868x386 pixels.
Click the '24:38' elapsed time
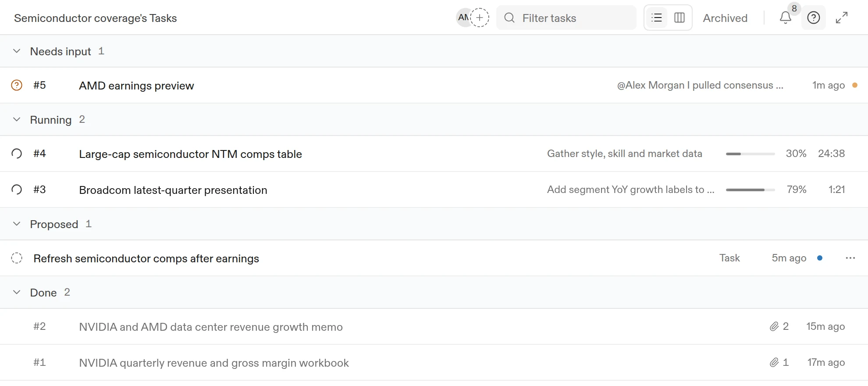(x=832, y=154)
